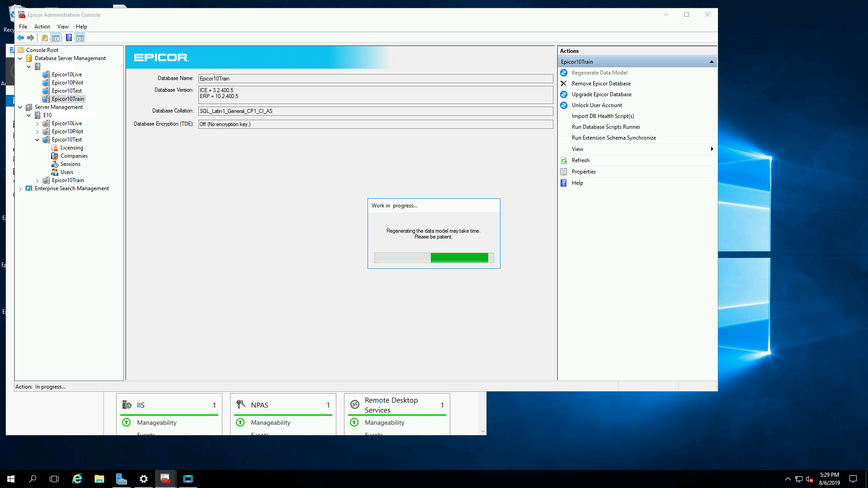Click the green Refresh icon in Actions
Image resolution: width=868 pixels, height=488 pixels.
[564, 160]
